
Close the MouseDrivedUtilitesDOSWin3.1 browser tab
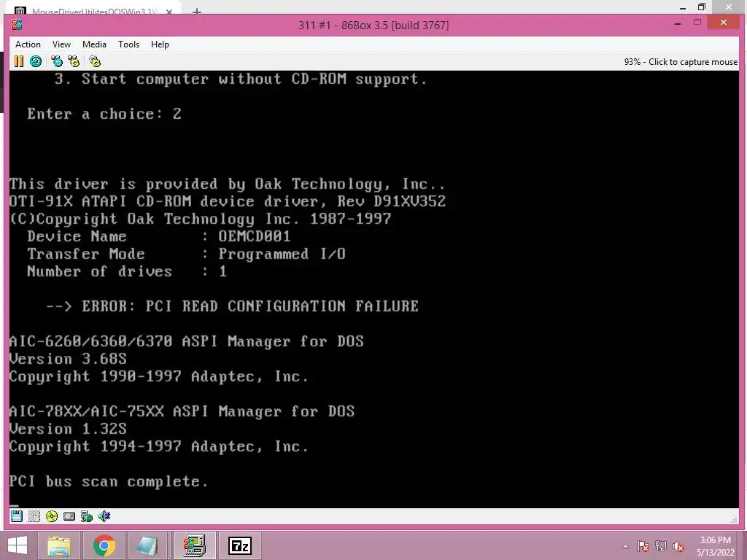click(x=169, y=11)
